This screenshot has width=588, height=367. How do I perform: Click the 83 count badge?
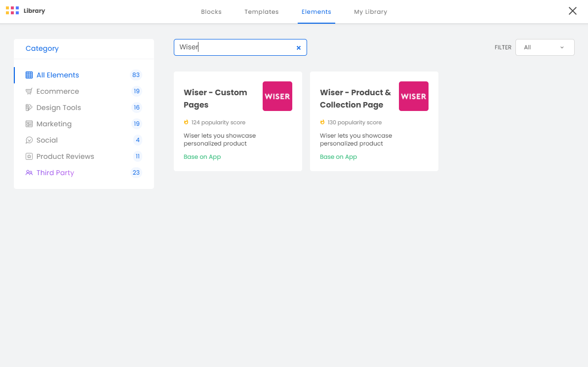136,75
